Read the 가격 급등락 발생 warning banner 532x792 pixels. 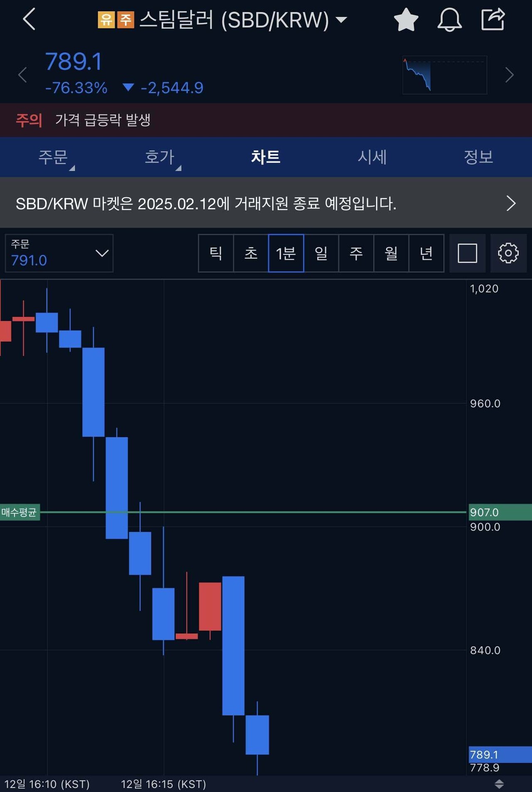pos(104,120)
